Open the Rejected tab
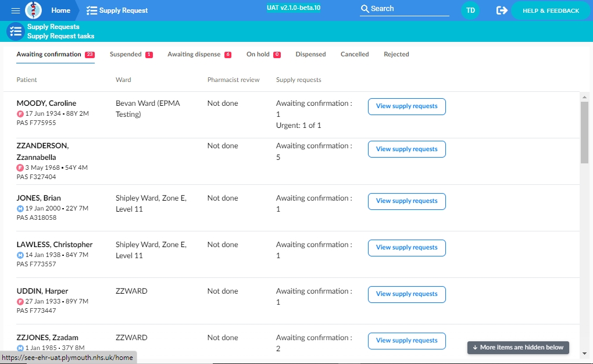The height and width of the screenshot is (364, 593). 396,55
